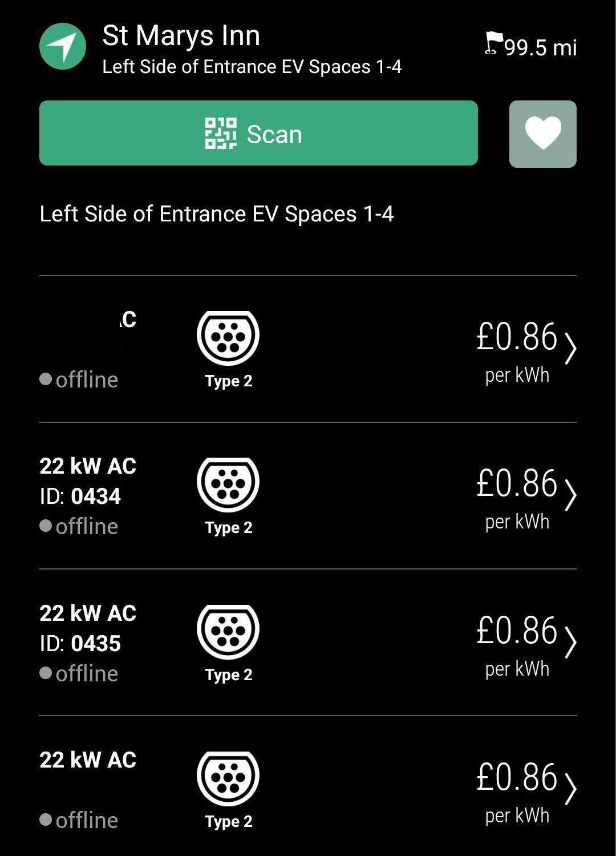Screen dimensions: 616x856
Task: Tap the QR code icon in Scan
Action: click(x=220, y=134)
